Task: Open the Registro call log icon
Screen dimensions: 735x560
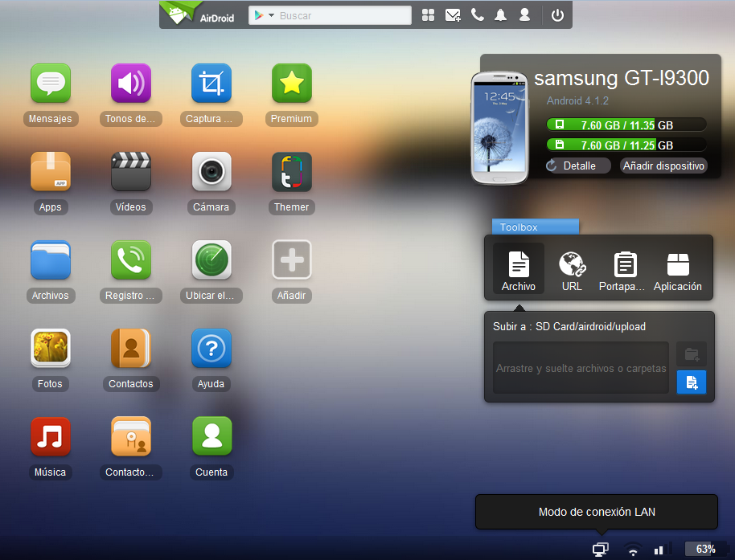Action: point(131,260)
